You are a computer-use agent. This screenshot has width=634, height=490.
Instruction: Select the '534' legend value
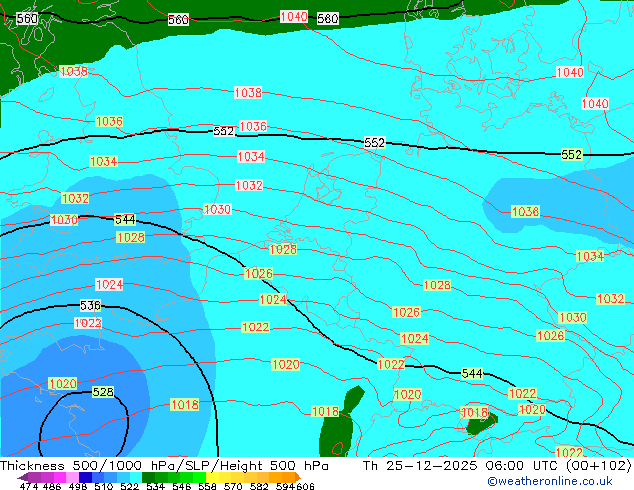point(156,486)
